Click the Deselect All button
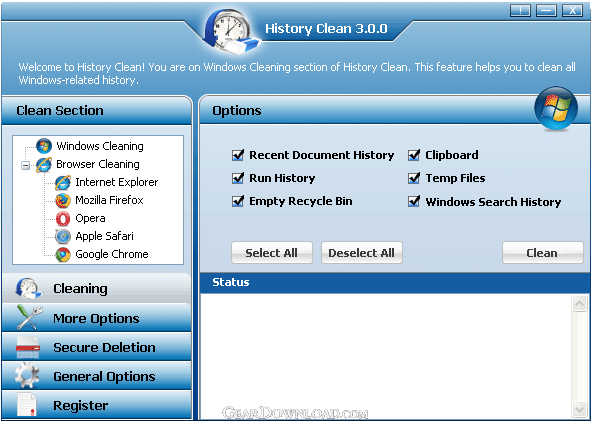The width and height of the screenshot is (592, 422). 362,253
